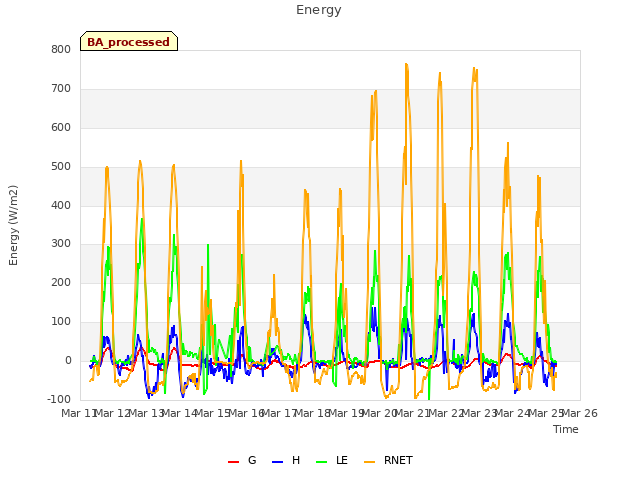Click the 300 y-axis tick value
Image resolution: width=640 pixels, height=480 pixels.
pos(61,244)
